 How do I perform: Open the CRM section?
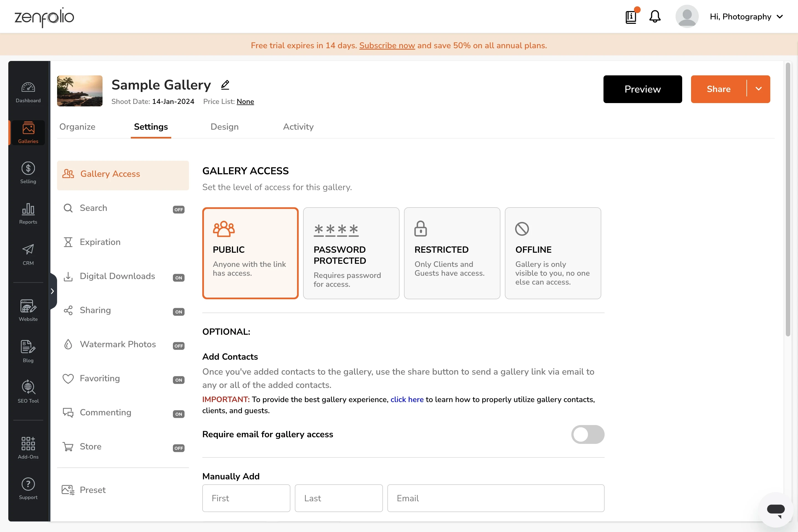click(x=28, y=254)
